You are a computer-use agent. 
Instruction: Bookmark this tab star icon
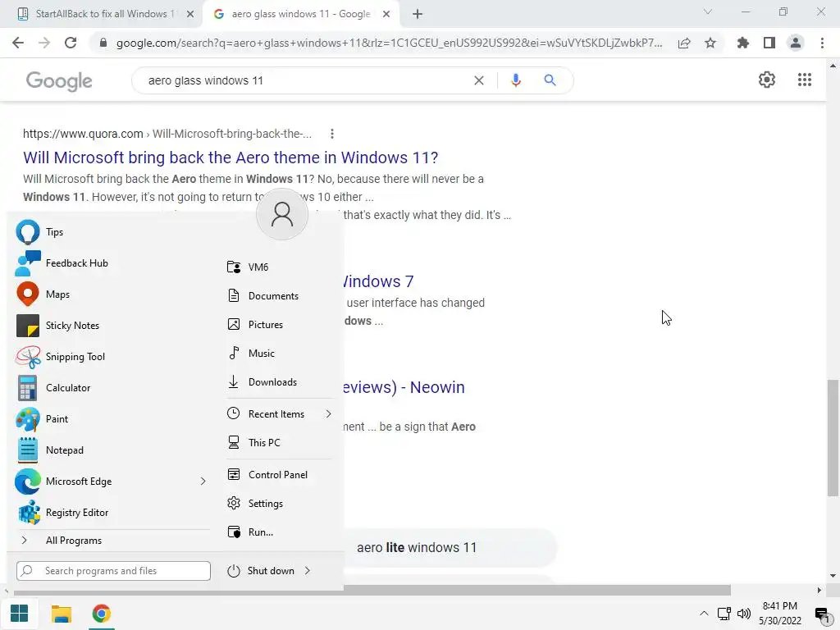coord(710,43)
